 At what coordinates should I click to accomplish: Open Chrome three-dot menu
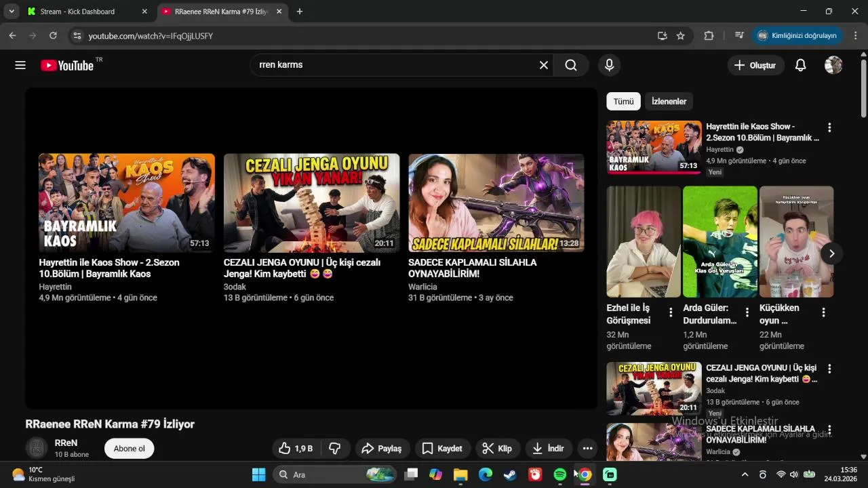(855, 36)
